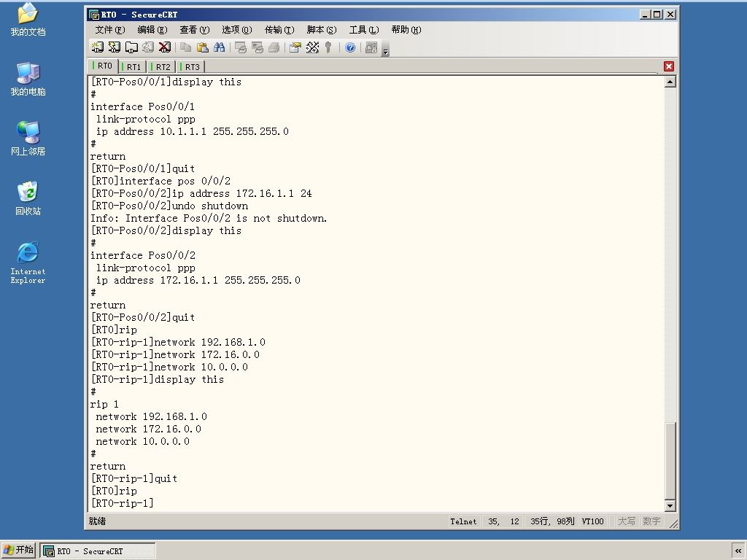Click the last greyed toolbar icon
The width and height of the screenshot is (747, 560).
(x=371, y=47)
